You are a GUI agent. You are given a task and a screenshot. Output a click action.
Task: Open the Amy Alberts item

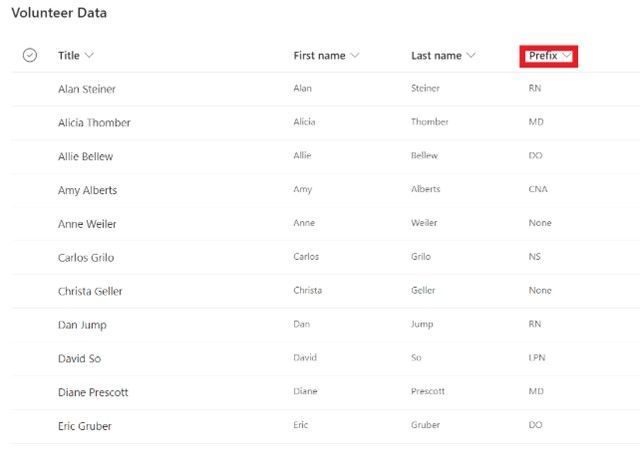[87, 190]
